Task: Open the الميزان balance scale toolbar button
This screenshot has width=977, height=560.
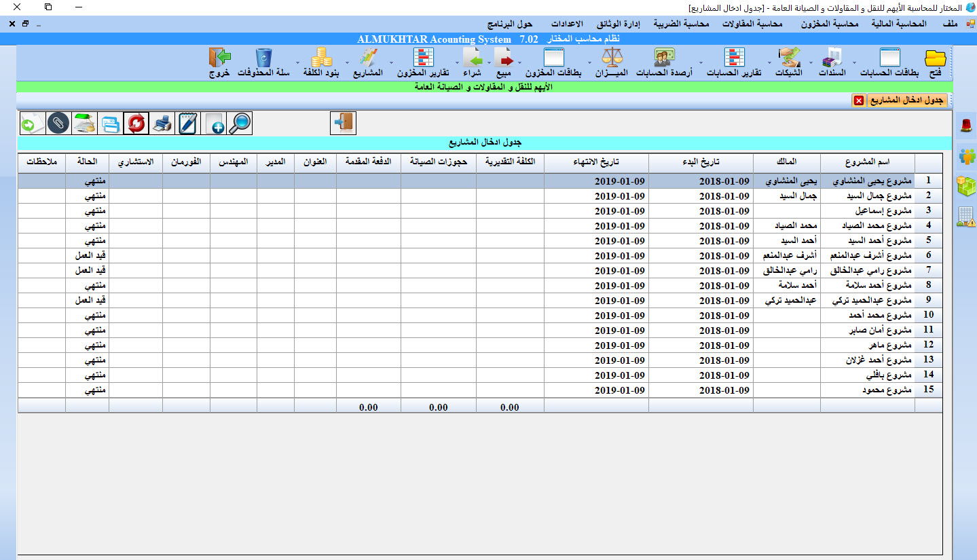Action: point(612,63)
